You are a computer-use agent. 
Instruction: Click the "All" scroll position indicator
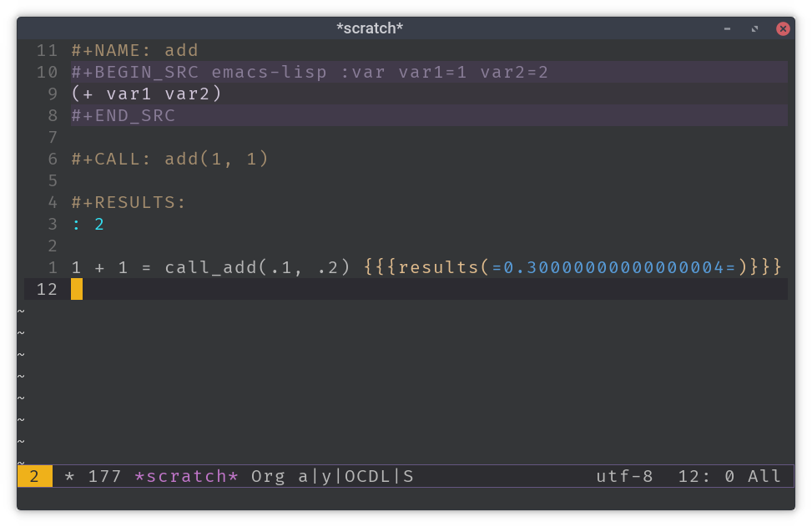click(764, 476)
